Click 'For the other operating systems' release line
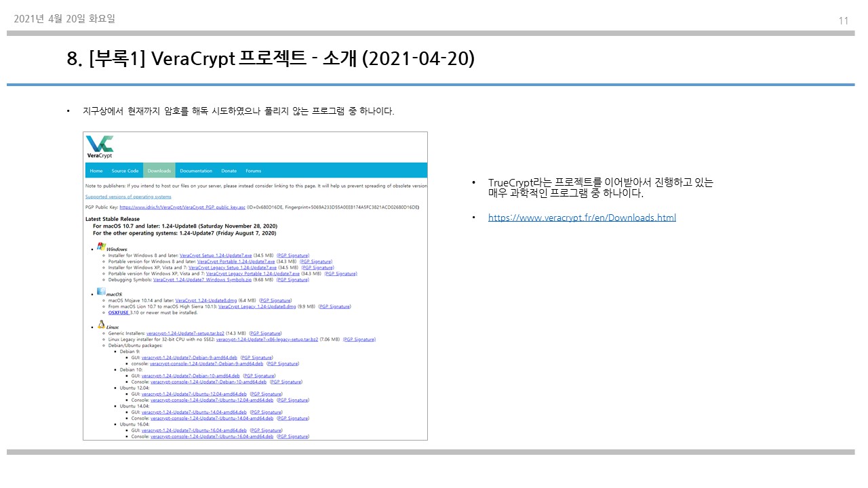This screenshot has width=868, height=488. click(184, 232)
